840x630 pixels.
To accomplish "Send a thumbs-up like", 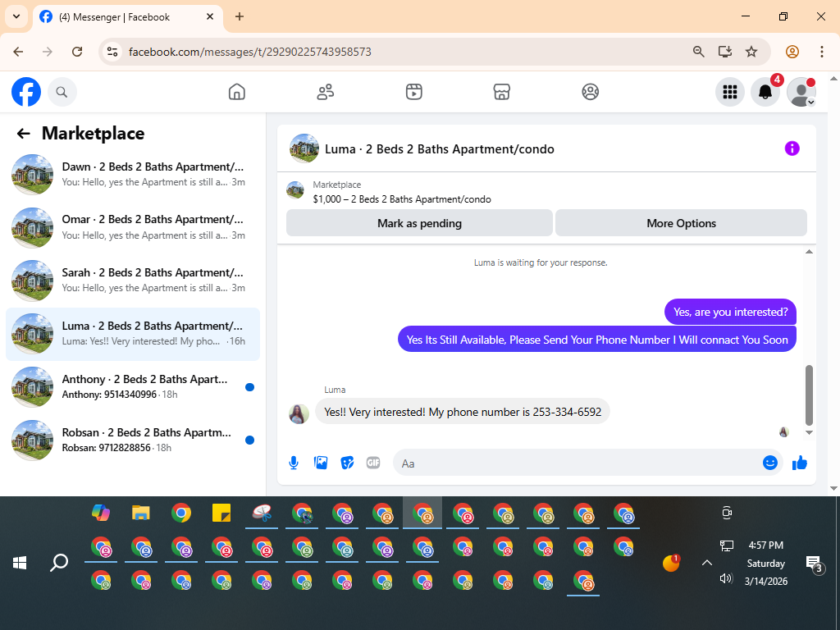I will point(799,463).
